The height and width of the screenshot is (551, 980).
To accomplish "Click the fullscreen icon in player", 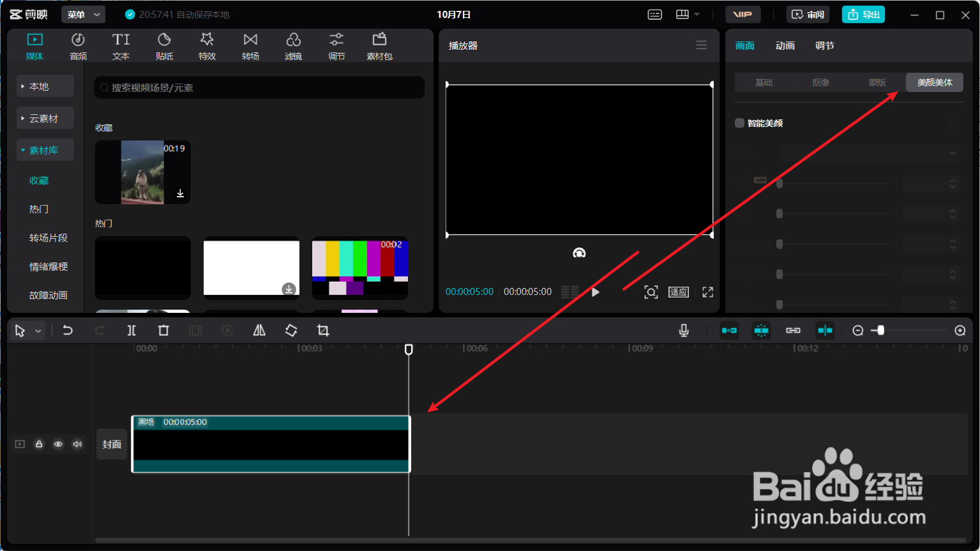I will pos(707,292).
